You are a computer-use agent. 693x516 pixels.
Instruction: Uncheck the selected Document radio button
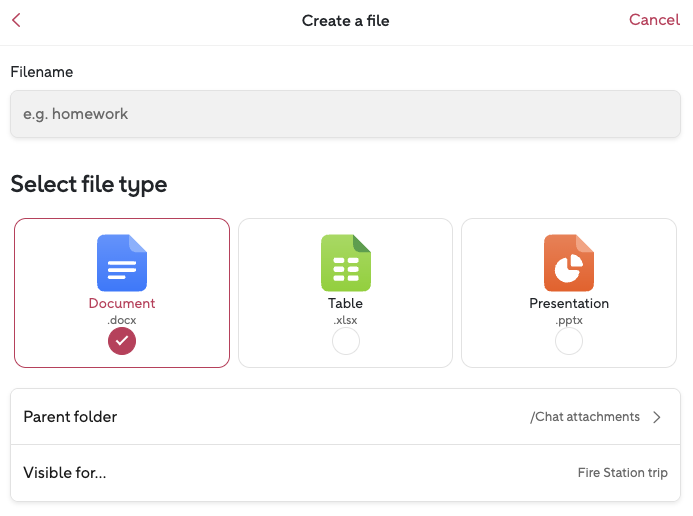click(x=122, y=341)
